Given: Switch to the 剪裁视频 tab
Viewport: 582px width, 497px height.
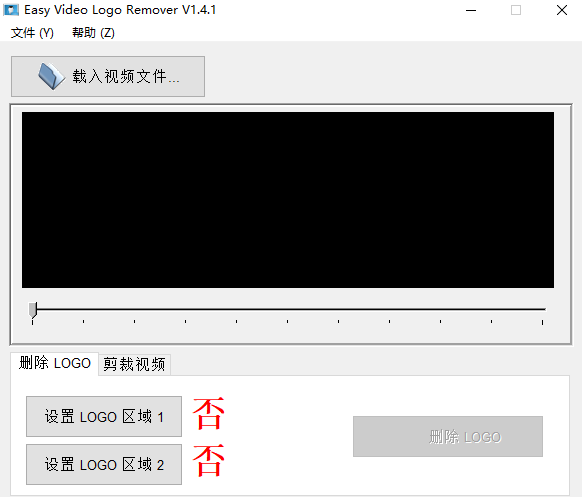Looking at the screenshot, I should [134, 364].
